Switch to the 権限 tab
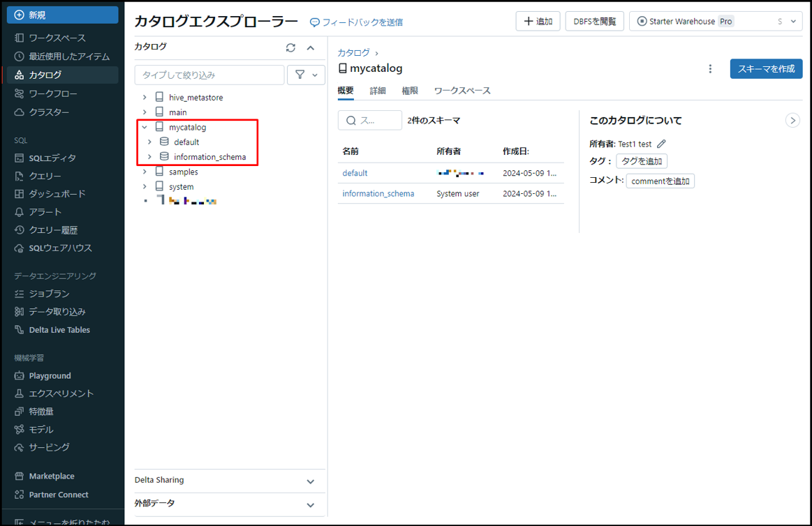The height and width of the screenshot is (526, 812). (x=410, y=91)
